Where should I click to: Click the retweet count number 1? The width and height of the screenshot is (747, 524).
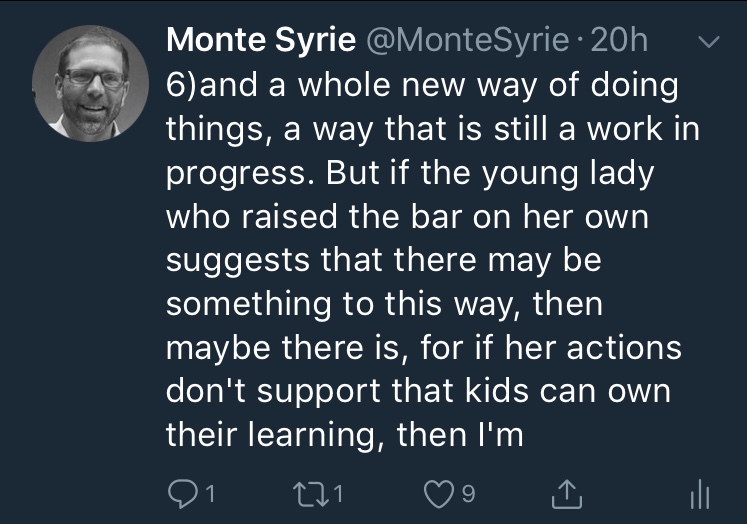coord(344,492)
